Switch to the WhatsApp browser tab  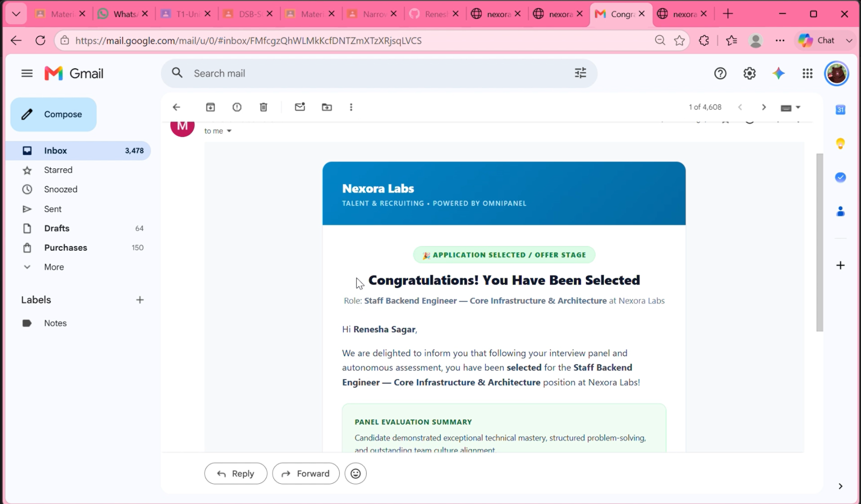123,14
